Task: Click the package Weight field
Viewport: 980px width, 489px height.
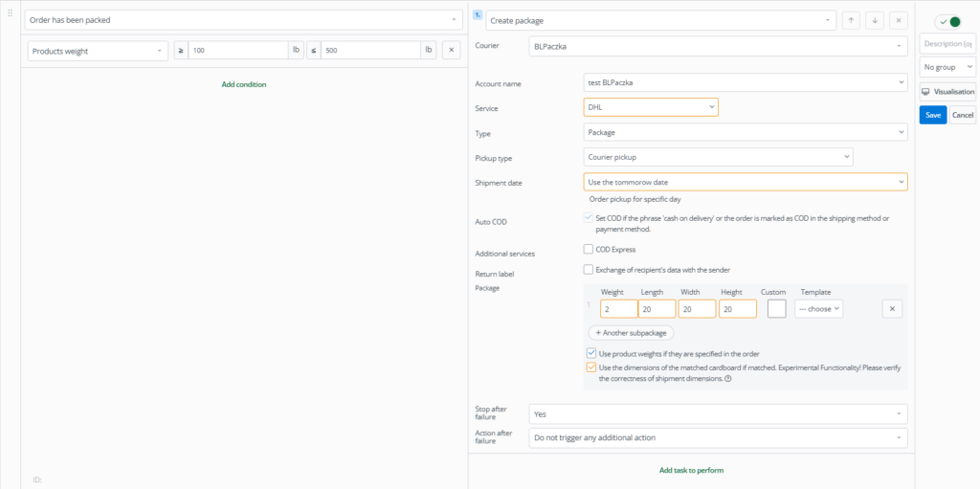Action: pyautogui.click(x=619, y=309)
